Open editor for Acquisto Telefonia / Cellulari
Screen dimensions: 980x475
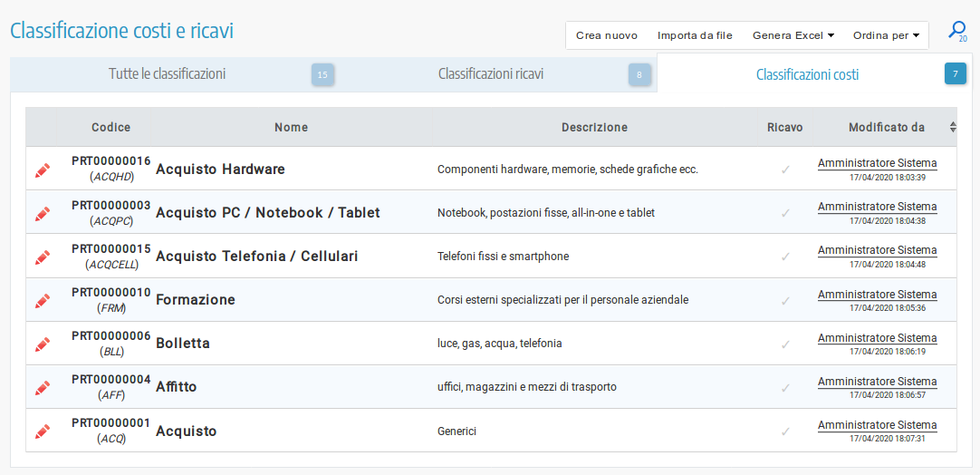pos(42,257)
